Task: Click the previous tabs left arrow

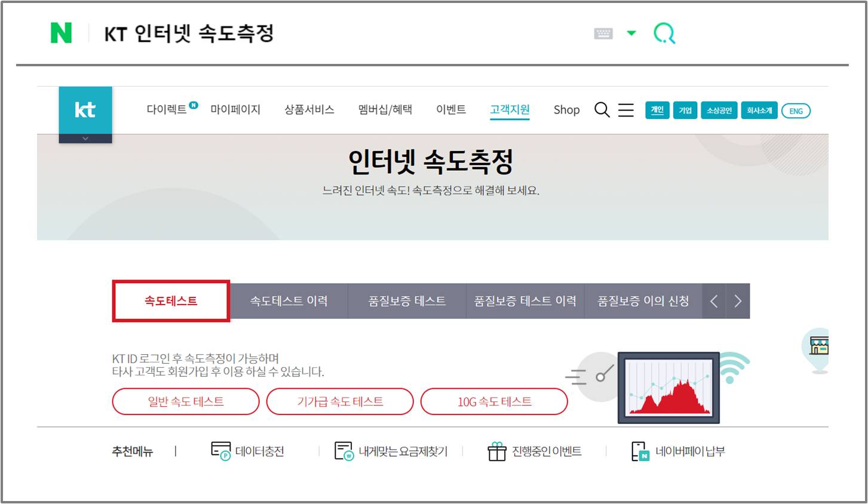Action: click(714, 301)
